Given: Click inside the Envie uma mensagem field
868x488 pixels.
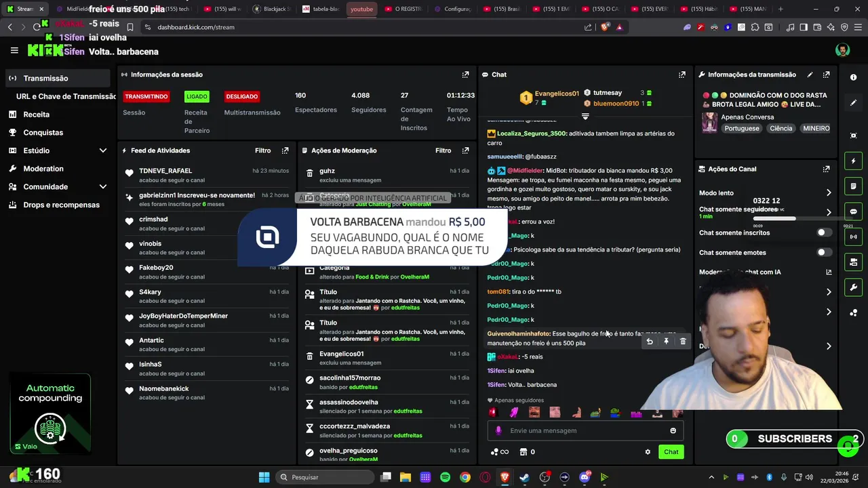Looking at the screenshot, I should tap(585, 430).
